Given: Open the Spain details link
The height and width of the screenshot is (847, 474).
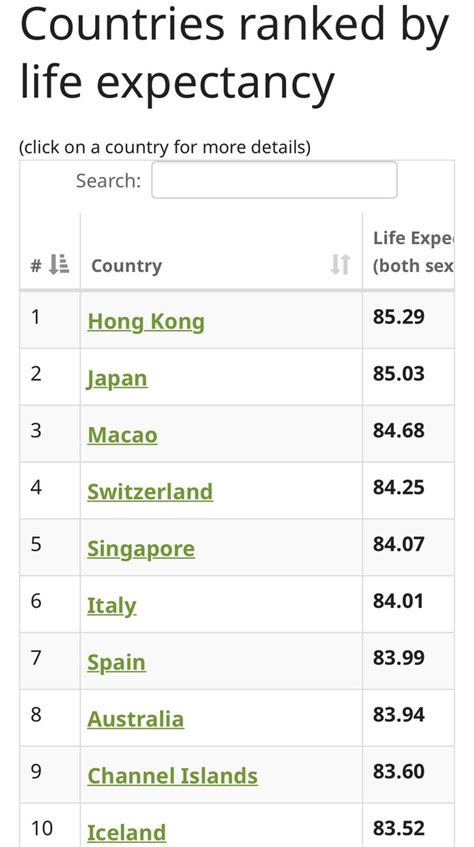Looking at the screenshot, I should [x=116, y=663].
